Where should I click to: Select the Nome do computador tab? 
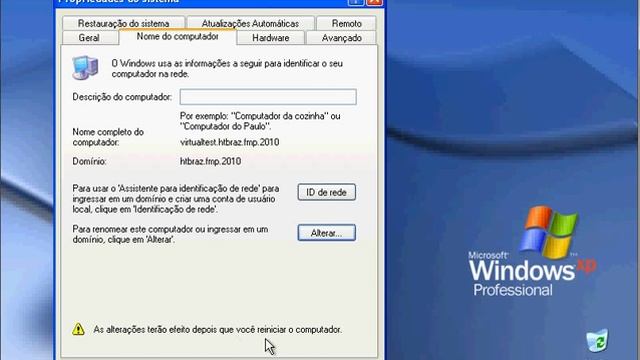[178, 36]
